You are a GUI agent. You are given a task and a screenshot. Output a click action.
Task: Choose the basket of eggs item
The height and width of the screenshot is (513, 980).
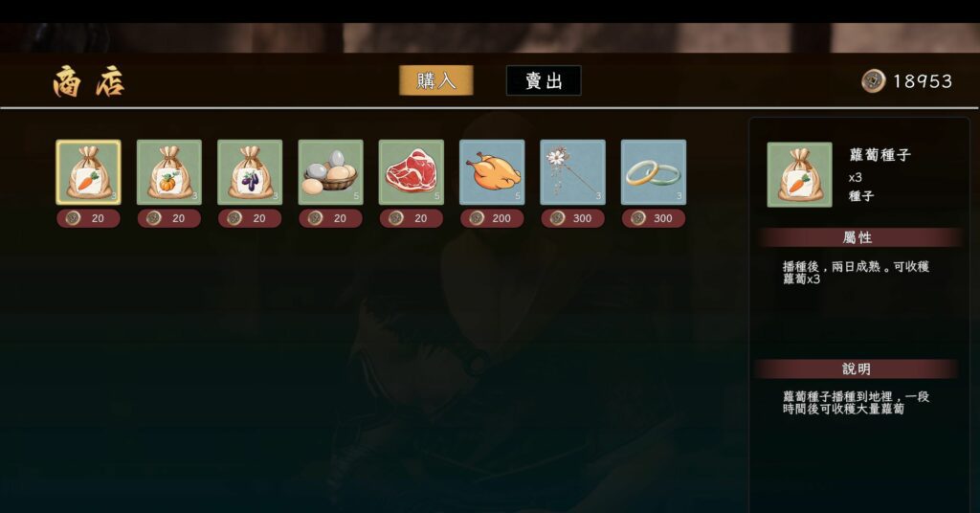(x=330, y=172)
